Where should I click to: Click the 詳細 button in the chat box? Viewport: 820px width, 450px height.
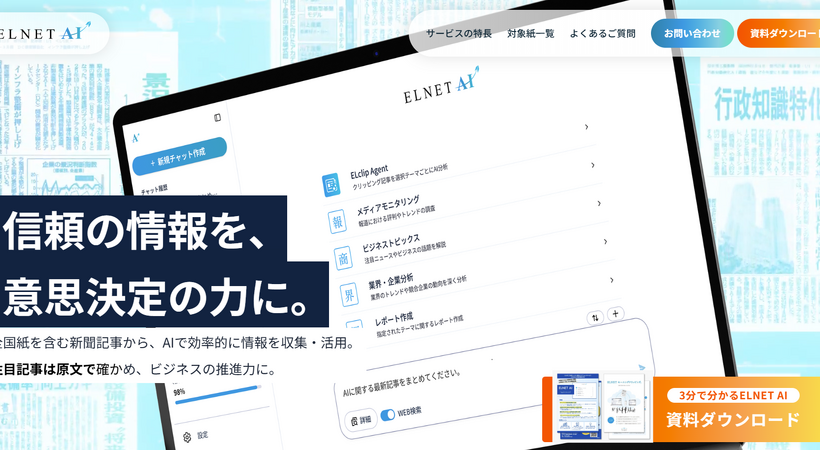pyautogui.click(x=361, y=420)
